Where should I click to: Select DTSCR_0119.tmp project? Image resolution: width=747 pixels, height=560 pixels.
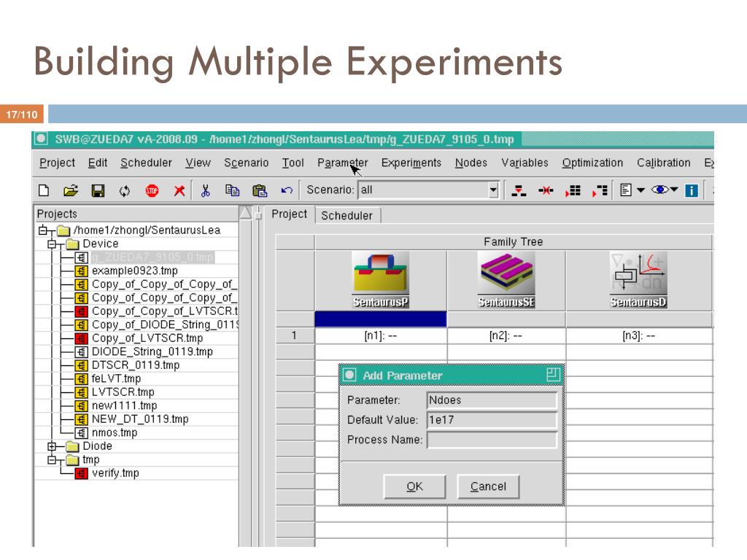point(135,365)
